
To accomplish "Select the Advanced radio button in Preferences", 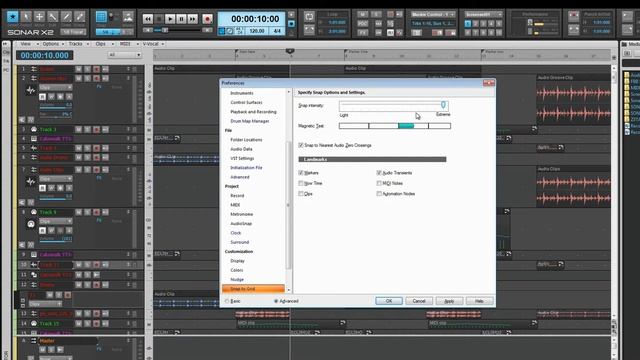I will 276,301.
